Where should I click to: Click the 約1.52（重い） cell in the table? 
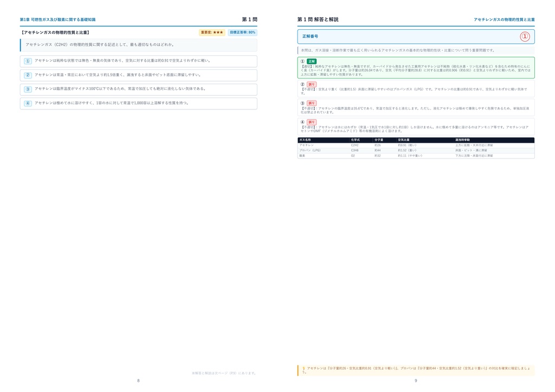[x=407, y=151]
